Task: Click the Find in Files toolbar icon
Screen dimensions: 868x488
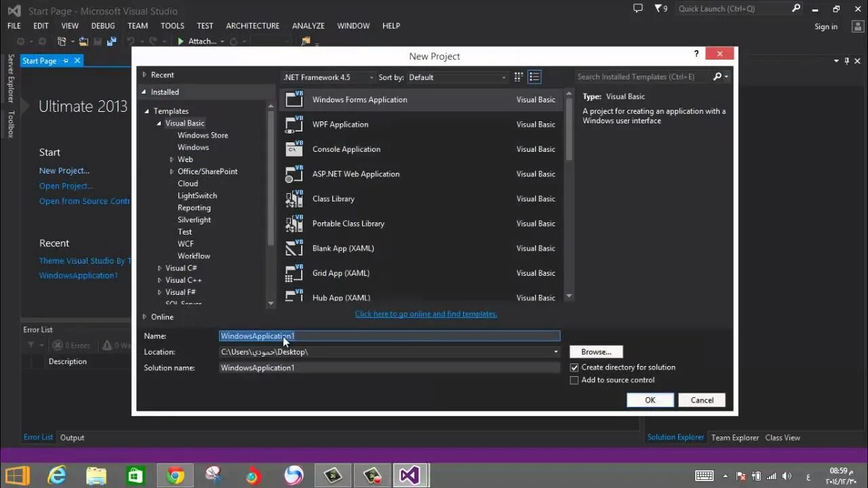Action: (306, 41)
